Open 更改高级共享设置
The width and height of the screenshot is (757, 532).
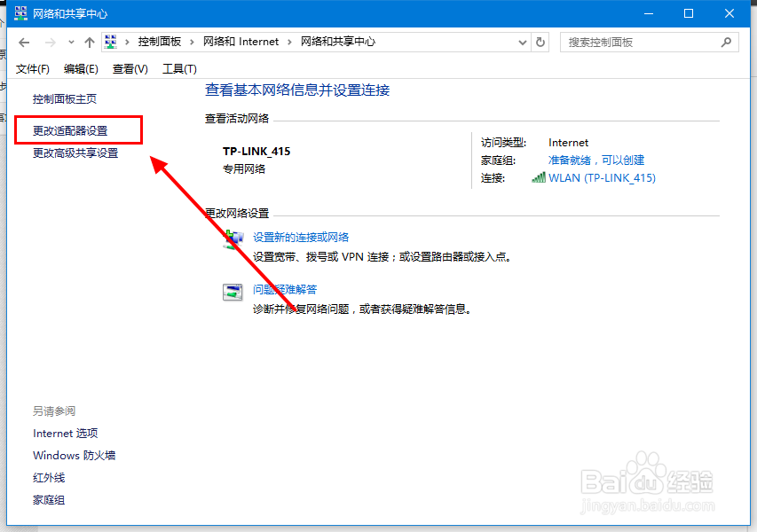(x=75, y=153)
